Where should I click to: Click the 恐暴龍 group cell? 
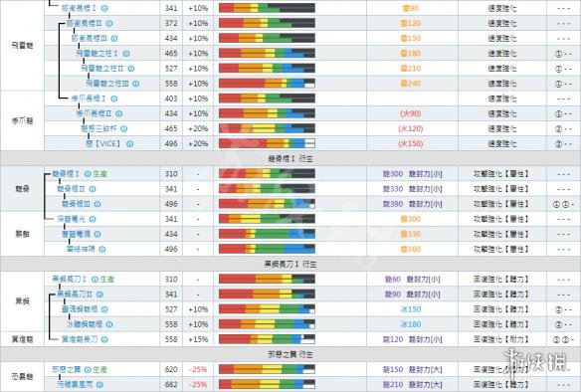point(22,377)
